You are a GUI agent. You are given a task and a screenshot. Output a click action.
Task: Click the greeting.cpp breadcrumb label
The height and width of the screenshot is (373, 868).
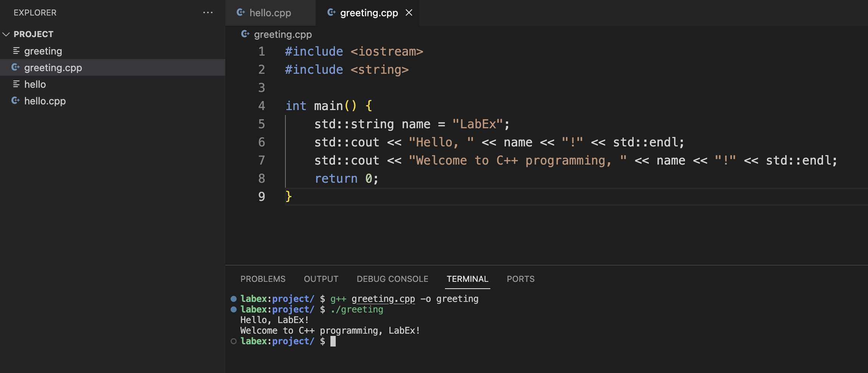click(283, 34)
